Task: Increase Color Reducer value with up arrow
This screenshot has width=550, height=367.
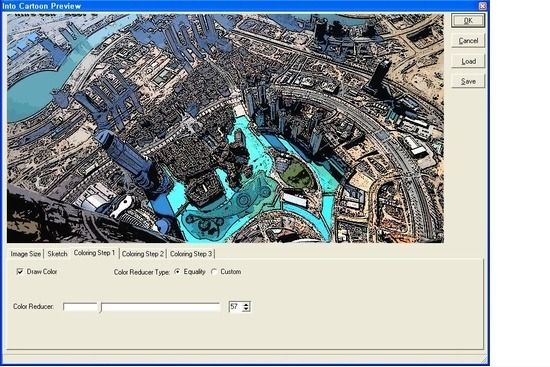Action: pos(246,304)
